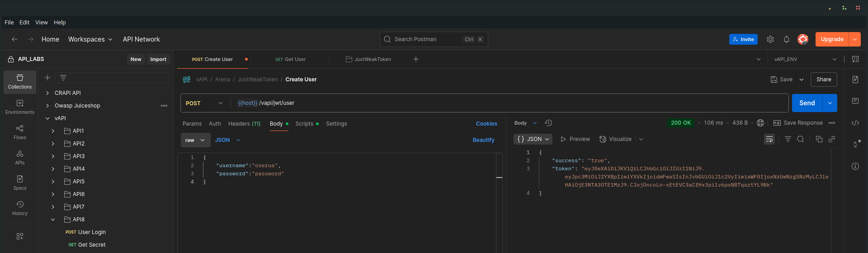Open the Collections sidebar panel
The height and width of the screenshot is (253, 868).
pos(20,82)
